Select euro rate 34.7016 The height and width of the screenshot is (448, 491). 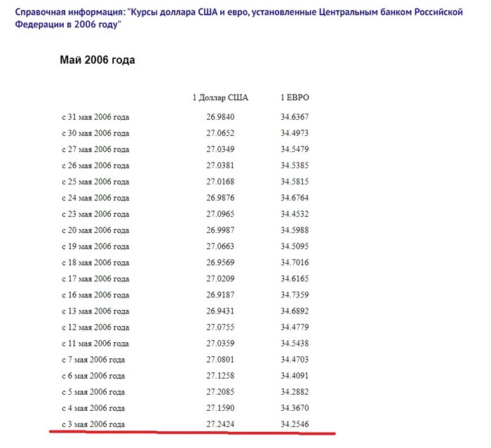(x=295, y=263)
